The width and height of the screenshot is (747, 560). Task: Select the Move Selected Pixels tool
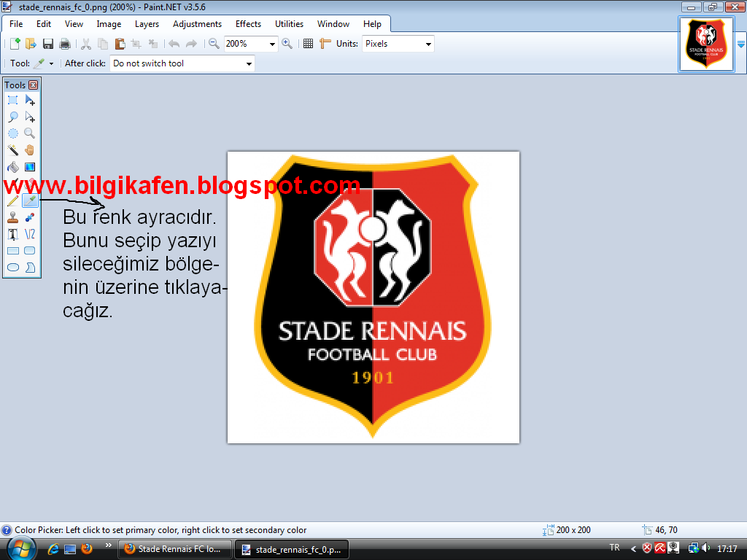click(x=30, y=100)
